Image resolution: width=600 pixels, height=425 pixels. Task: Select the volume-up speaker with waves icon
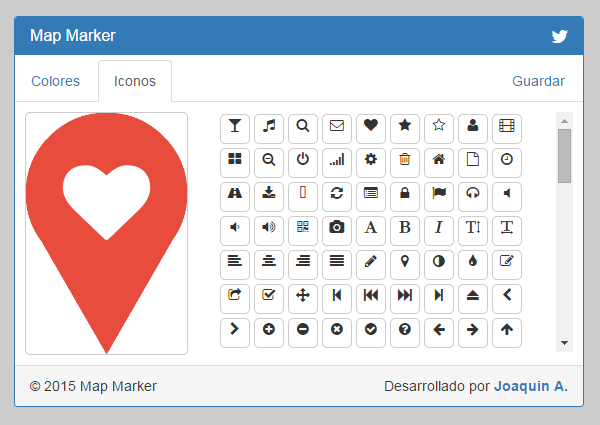point(269,231)
